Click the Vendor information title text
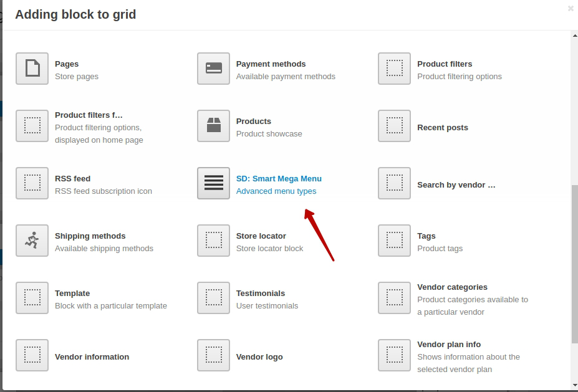This screenshot has width=578, height=392. coord(92,357)
